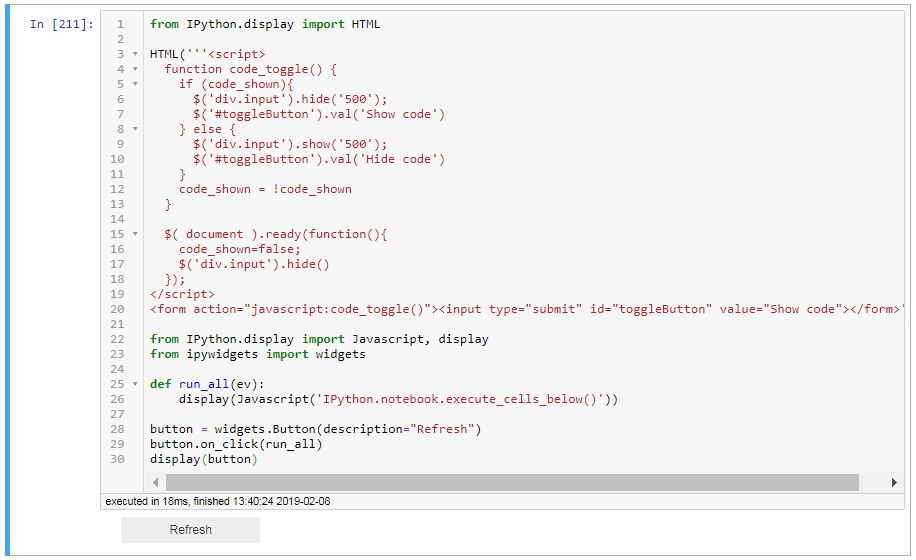This screenshot has width=916, height=560.
Task: Click 'from ipywidgets import widgets' line
Action: point(258,354)
